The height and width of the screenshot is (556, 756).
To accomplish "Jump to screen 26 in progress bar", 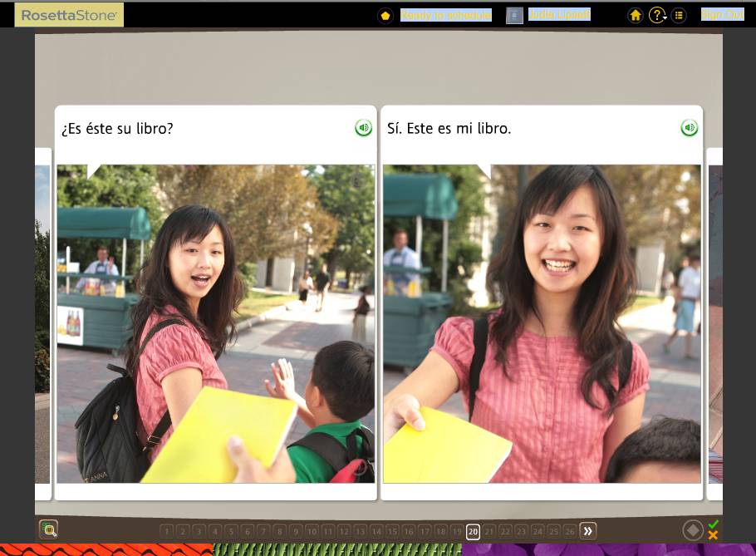I will tap(570, 531).
